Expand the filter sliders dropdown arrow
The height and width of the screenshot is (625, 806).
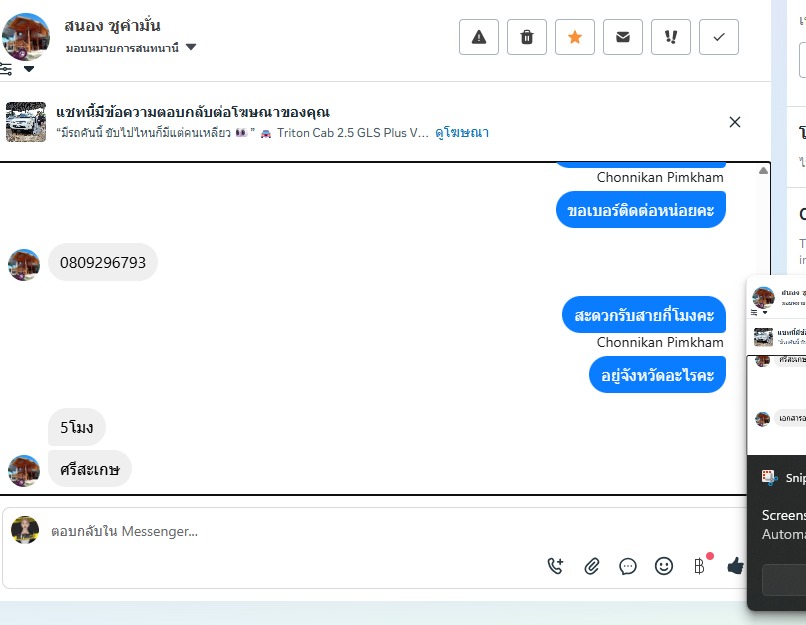point(29,69)
